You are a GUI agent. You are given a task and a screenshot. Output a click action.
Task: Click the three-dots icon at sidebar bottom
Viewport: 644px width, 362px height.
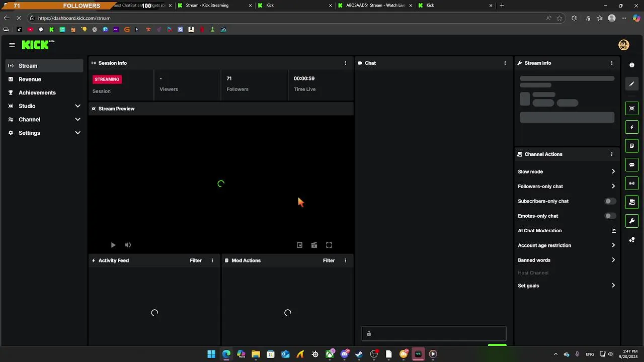(x=632, y=240)
